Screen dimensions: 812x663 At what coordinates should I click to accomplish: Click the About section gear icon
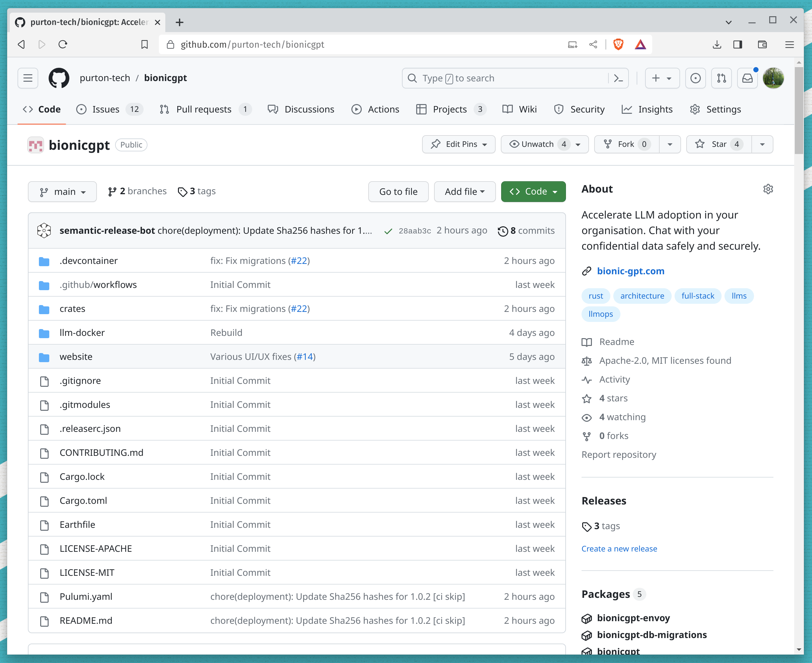tap(768, 189)
